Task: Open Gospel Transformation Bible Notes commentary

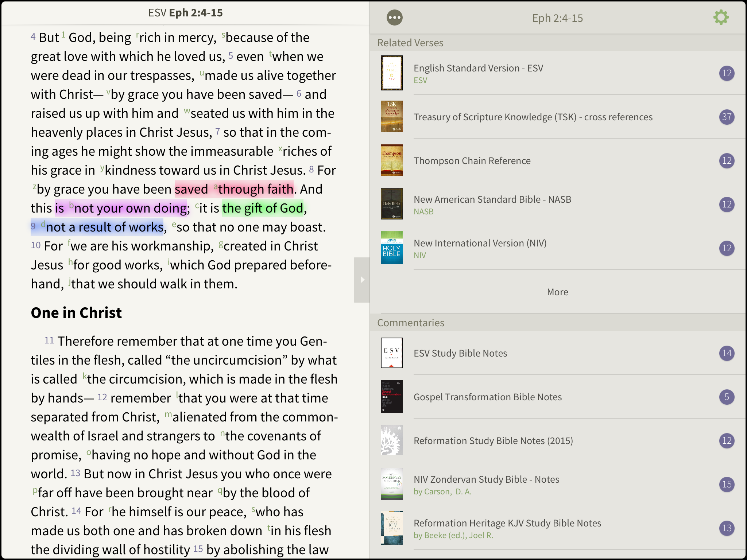Action: pos(558,397)
